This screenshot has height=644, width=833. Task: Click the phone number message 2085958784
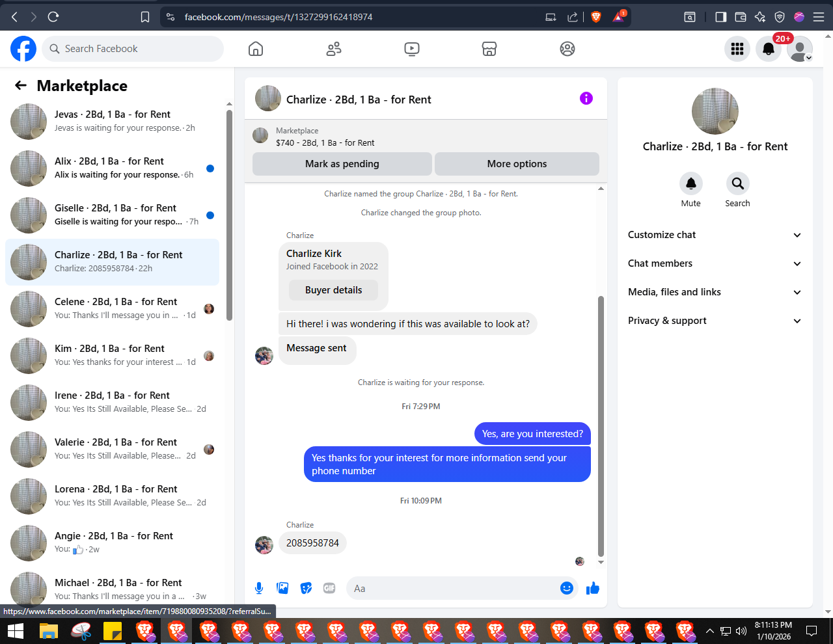tap(312, 543)
